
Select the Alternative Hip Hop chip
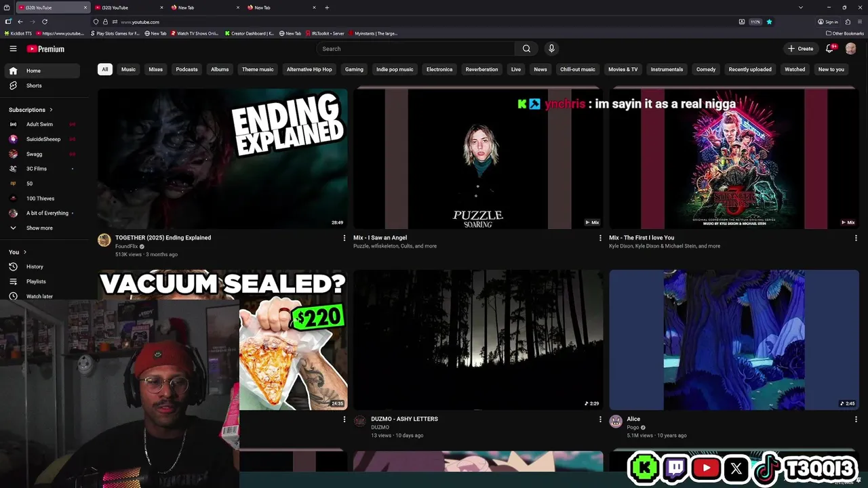coord(309,69)
